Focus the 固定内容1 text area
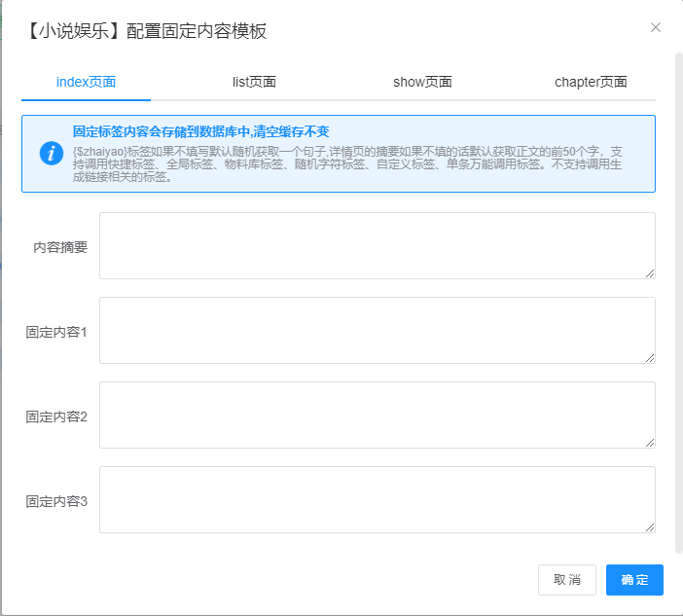This screenshot has height=616, width=683. (x=377, y=330)
